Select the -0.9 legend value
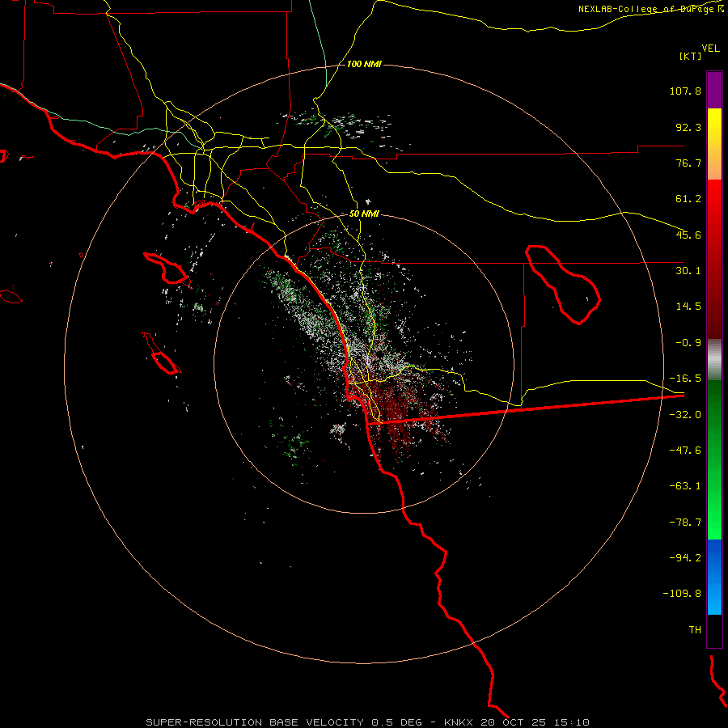The image size is (728, 728). pos(688,343)
